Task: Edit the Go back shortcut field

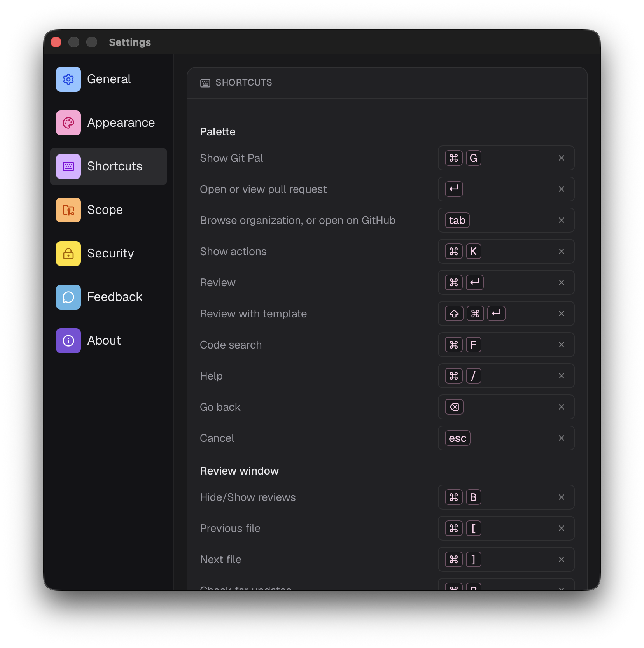Action: coord(506,407)
